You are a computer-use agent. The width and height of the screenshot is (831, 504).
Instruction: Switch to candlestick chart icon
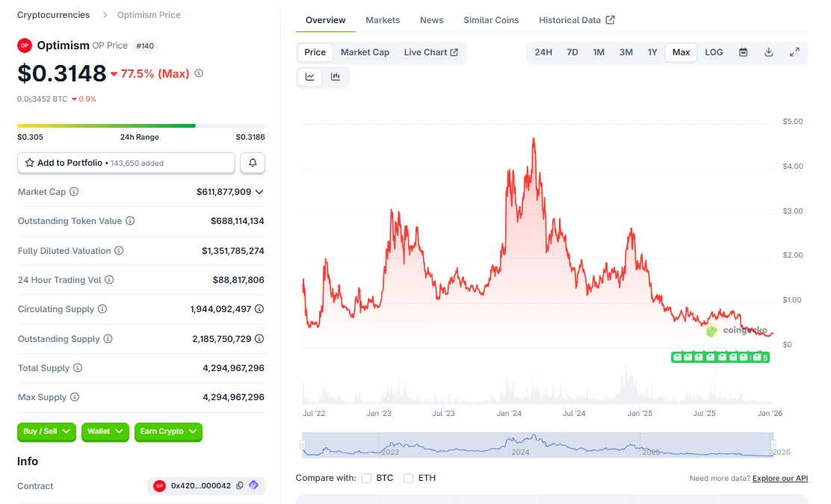(336, 77)
